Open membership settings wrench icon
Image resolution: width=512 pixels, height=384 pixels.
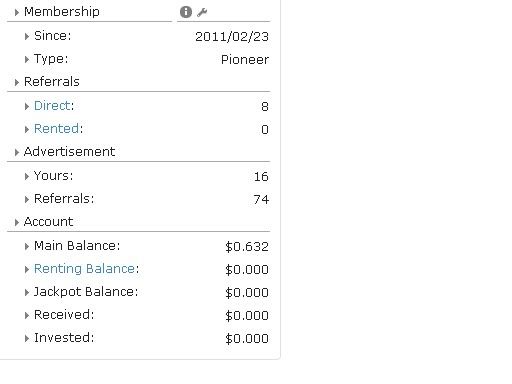pyautogui.click(x=202, y=12)
